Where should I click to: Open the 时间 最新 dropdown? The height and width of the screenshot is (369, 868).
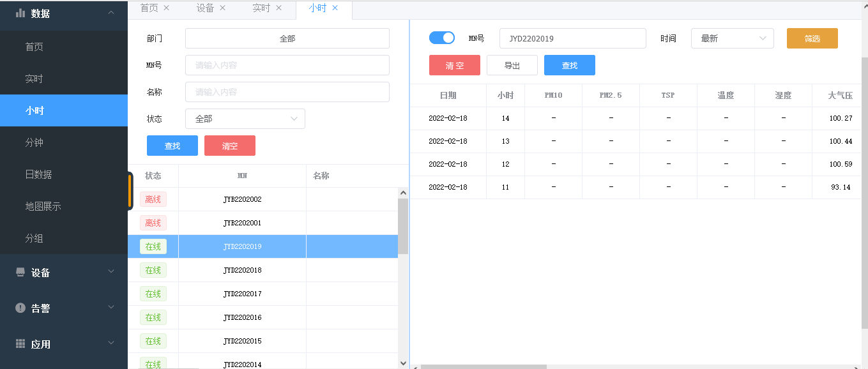[x=732, y=38]
